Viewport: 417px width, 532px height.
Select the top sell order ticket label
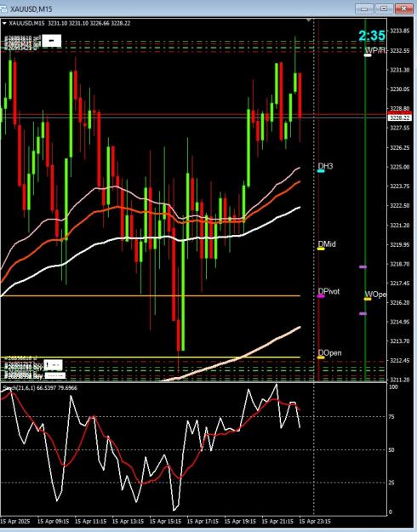(x=23, y=37)
